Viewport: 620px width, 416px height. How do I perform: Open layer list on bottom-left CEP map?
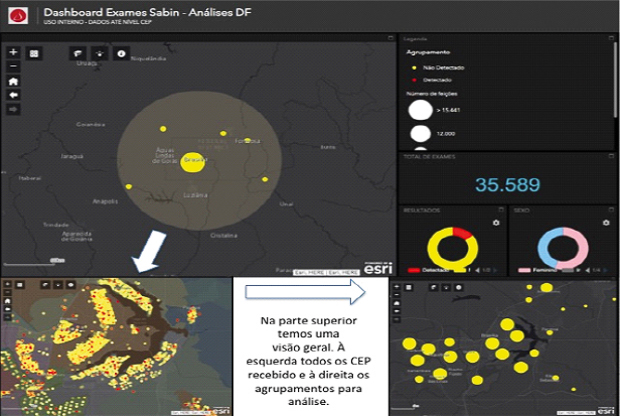coord(45,284)
